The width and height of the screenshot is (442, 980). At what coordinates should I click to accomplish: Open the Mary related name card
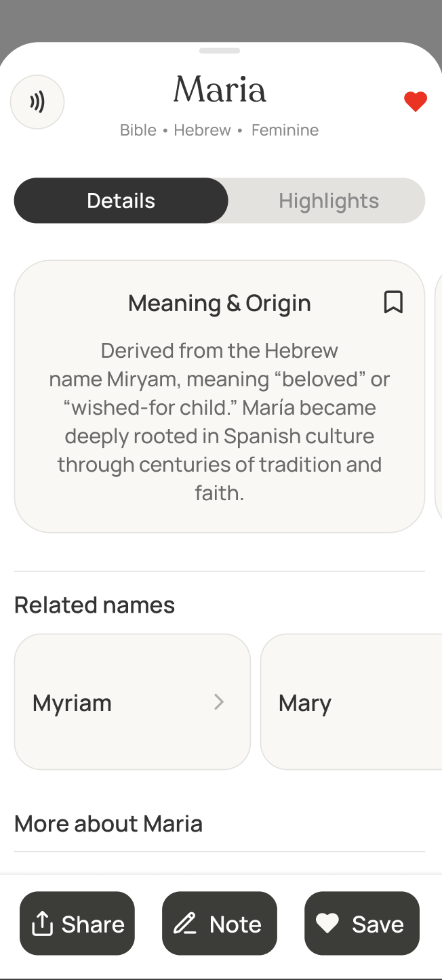tap(351, 702)
